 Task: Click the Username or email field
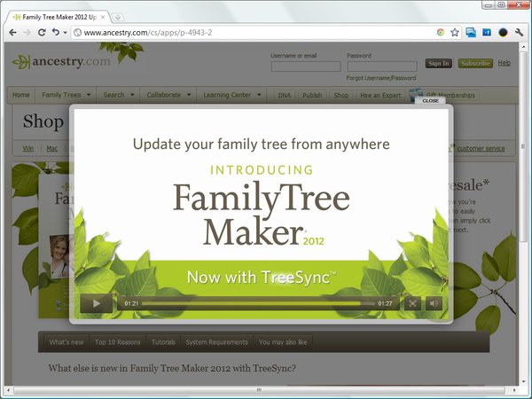pos(306,66)
